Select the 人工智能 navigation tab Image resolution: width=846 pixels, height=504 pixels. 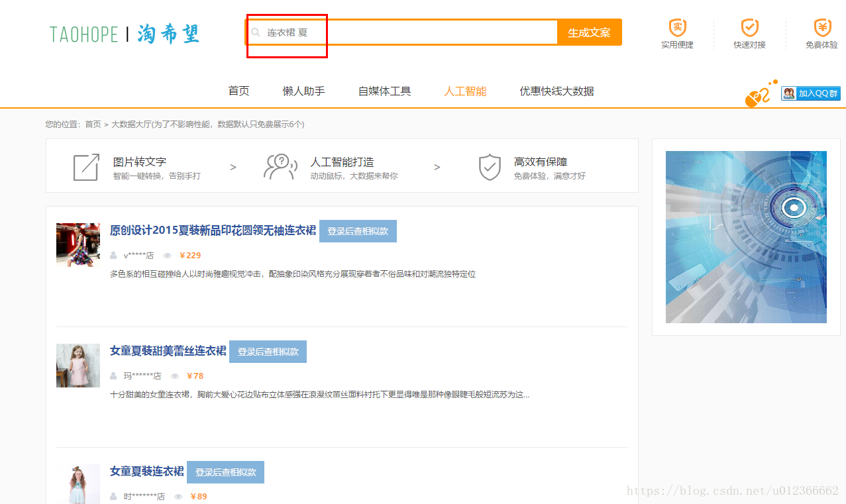[x=465, y=91]
